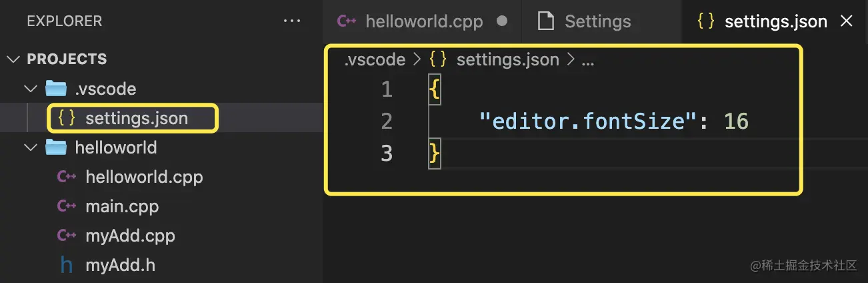Screen dimensions: 868x283
Task: Switch to the helloworld.cpp tab
Action: tap(423, 21)
